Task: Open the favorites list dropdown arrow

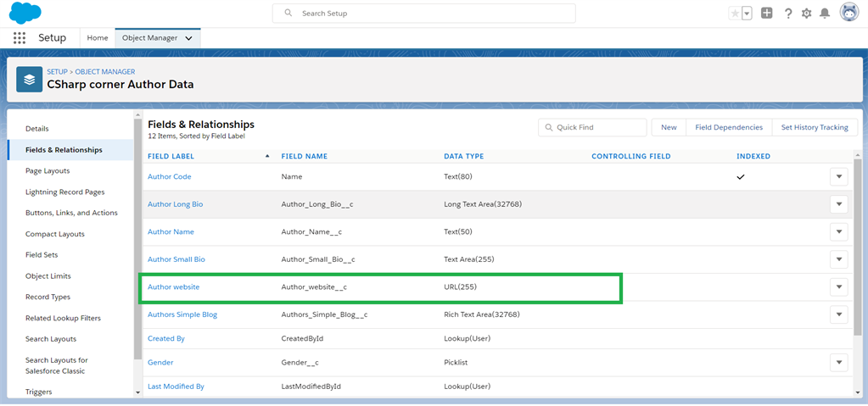Action: (747, 14)
